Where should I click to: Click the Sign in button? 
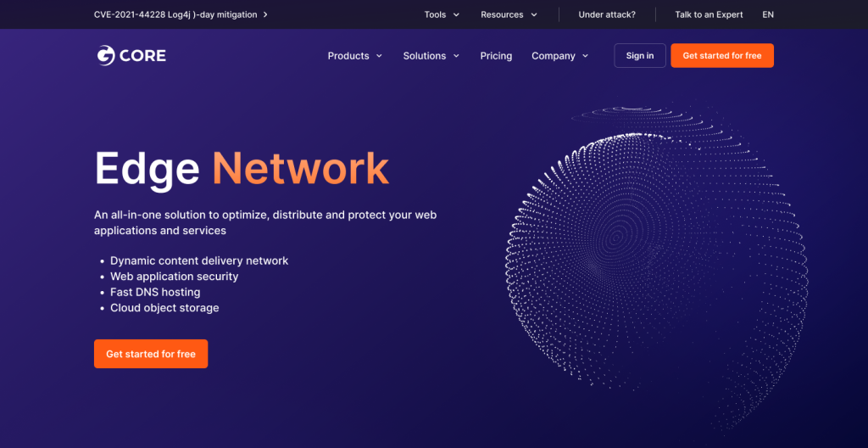pyautogui.click(x=640, y=55)
